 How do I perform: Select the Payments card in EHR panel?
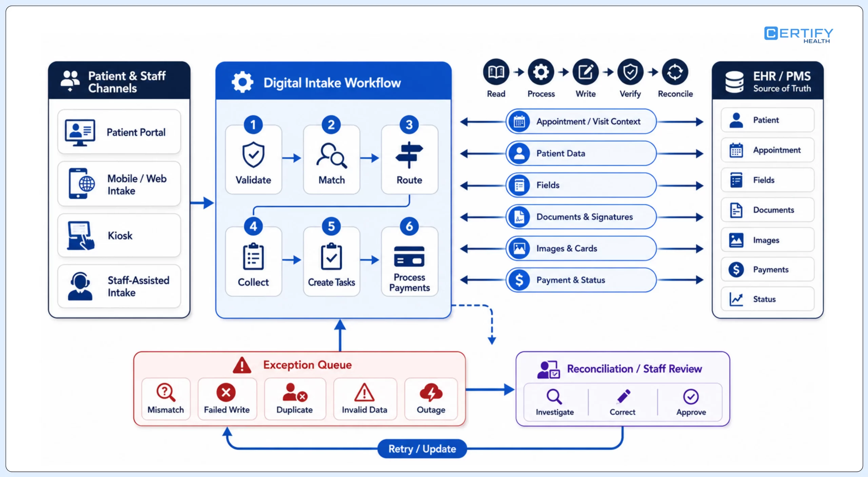(767, 270)
